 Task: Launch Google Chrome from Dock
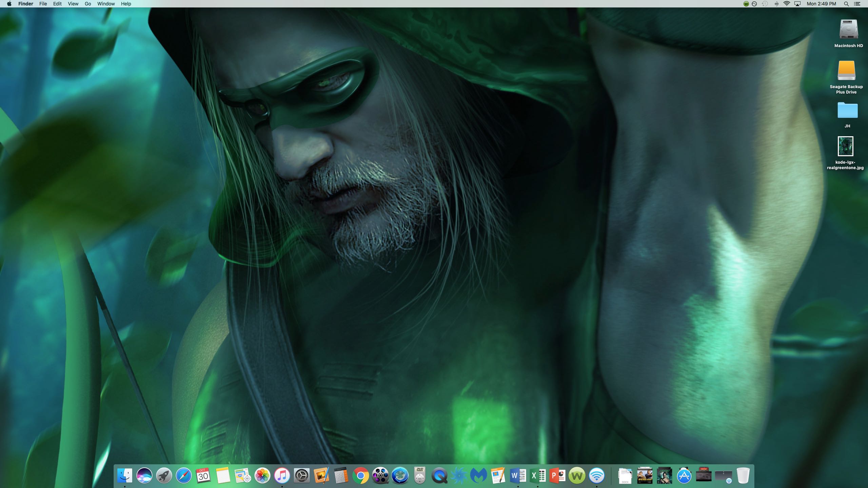pos(360,475)
